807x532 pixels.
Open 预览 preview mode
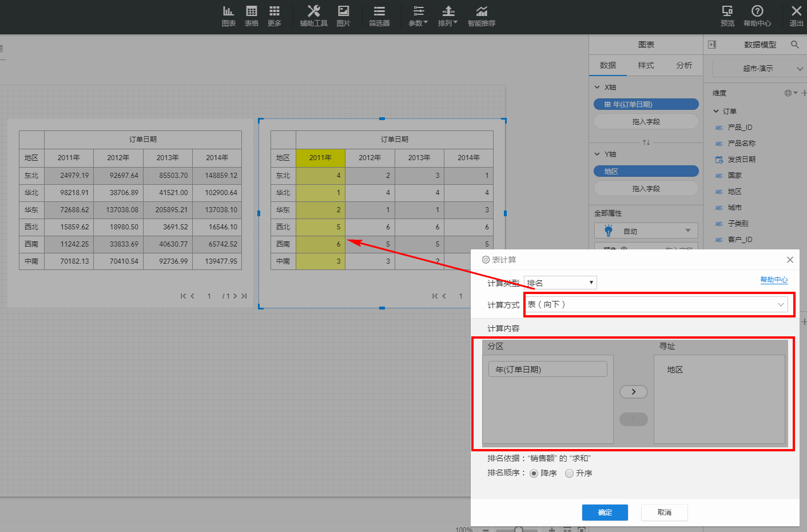pyautogui.click(x=728, y=15)
